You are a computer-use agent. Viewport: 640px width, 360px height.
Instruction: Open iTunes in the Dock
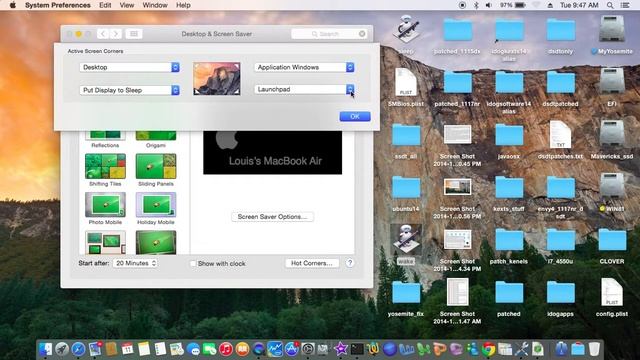point(226,349)
